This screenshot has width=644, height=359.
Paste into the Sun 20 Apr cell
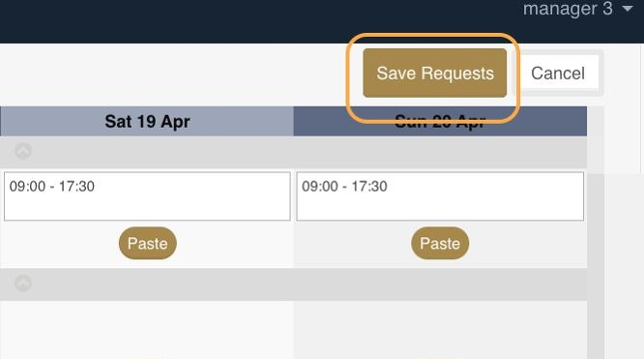coord(440,243)
